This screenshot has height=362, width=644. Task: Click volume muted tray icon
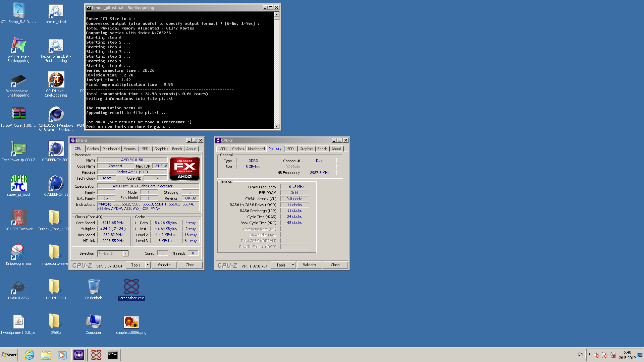tap(597, 355)
